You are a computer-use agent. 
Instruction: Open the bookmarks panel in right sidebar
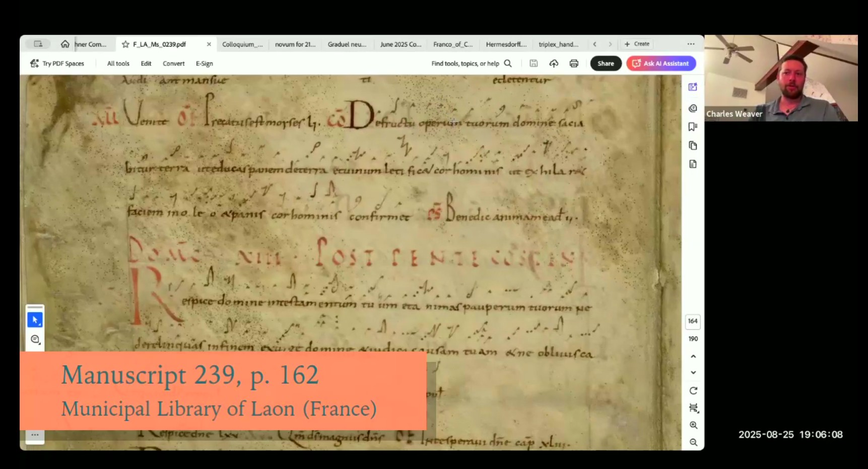[693, 127]
